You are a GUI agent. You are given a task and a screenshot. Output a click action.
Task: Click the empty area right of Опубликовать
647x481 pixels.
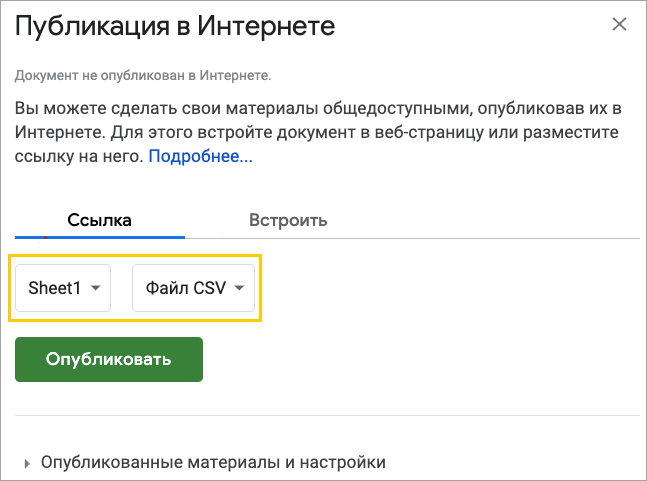click(420, 359)
